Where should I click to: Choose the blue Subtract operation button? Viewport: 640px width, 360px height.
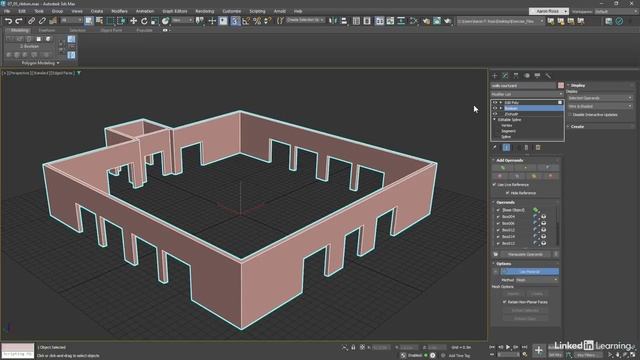click(x=547, y=168)
